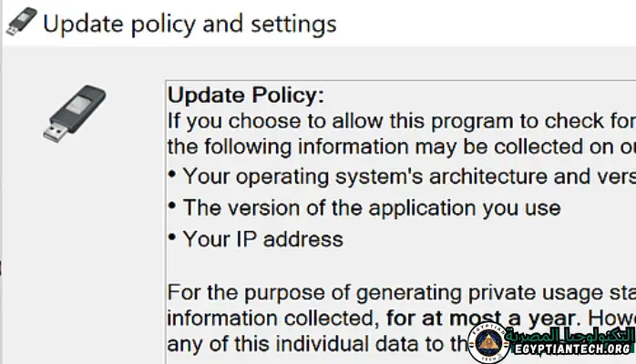
Task: Click the bullet before application version line
Action: point(172,206)
